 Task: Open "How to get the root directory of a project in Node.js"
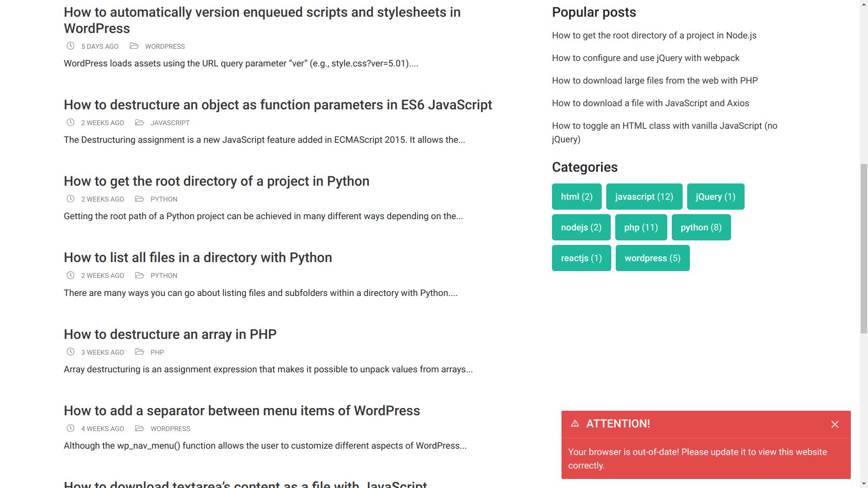[x=654, y=35]
